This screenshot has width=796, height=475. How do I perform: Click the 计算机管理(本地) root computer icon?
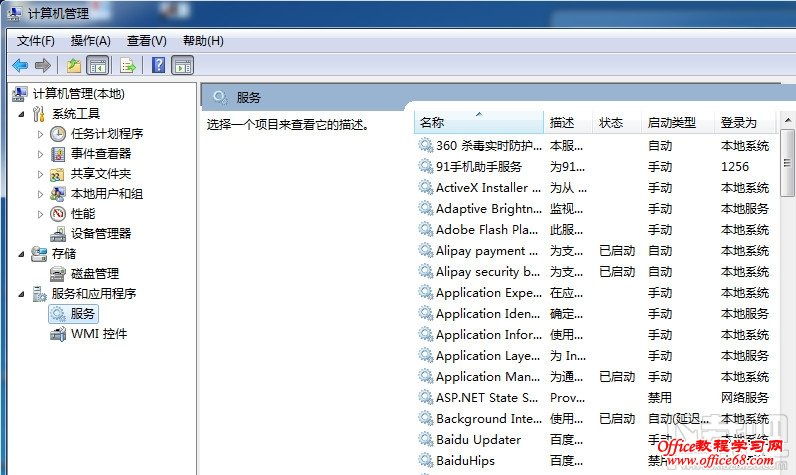point(20,94)
